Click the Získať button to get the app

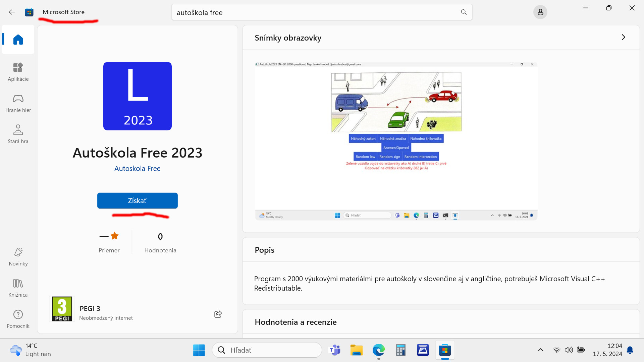137,200
